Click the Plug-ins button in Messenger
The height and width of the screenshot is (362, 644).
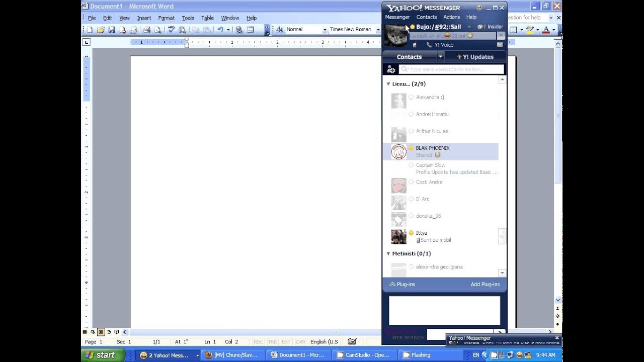click(402, 285)
